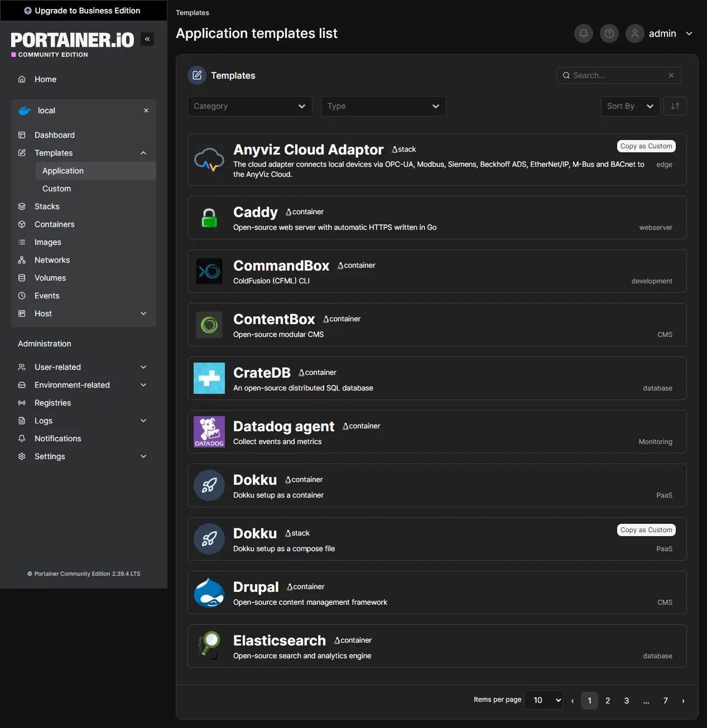Click the Notifications bell icon in sidebar

(x=22, y=438)
